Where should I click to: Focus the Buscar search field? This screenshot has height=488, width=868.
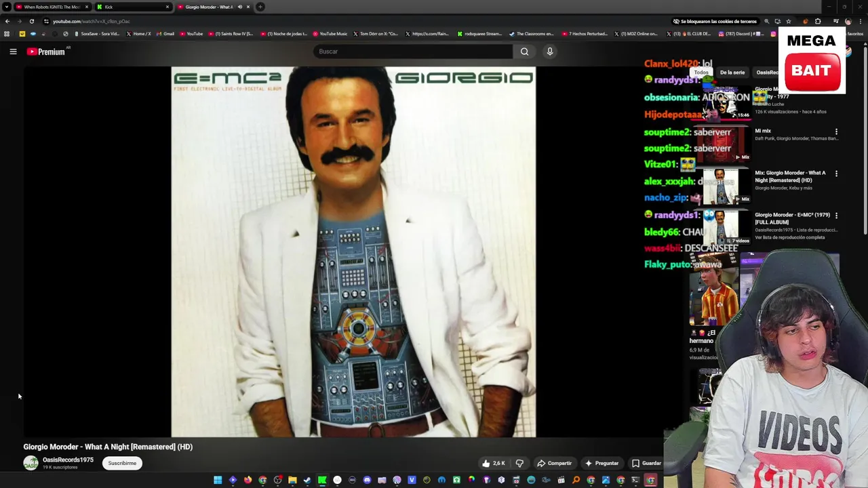click(414, 52)
